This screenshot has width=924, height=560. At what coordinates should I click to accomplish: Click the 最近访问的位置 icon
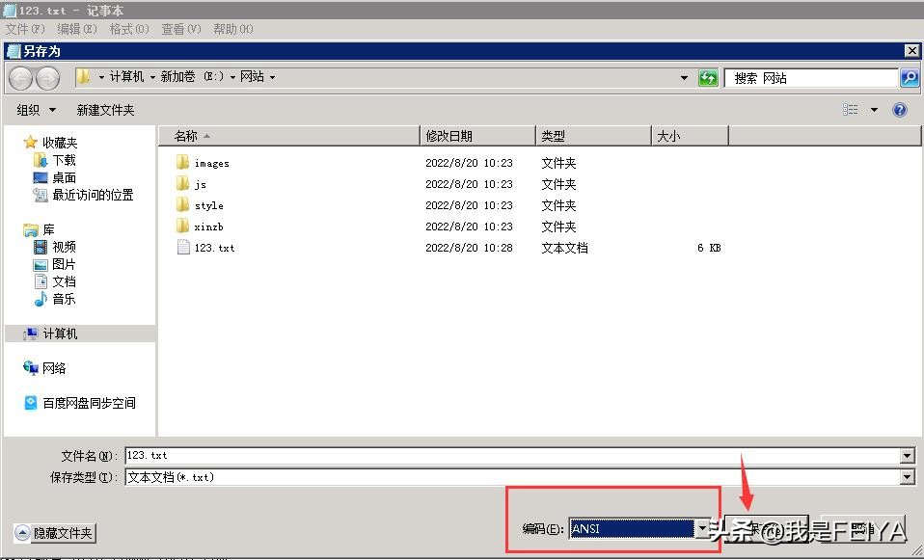[41, 195]
